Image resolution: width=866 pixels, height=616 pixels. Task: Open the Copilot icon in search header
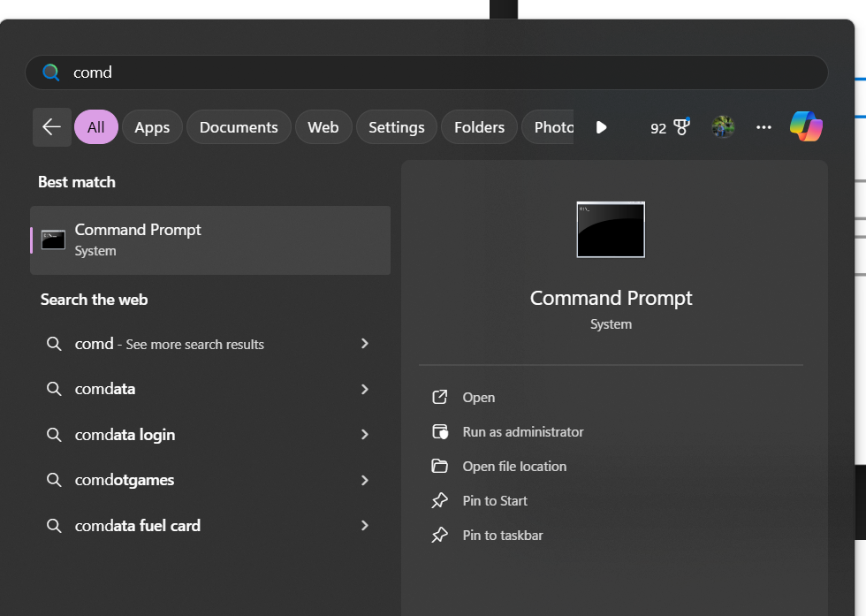806,127
